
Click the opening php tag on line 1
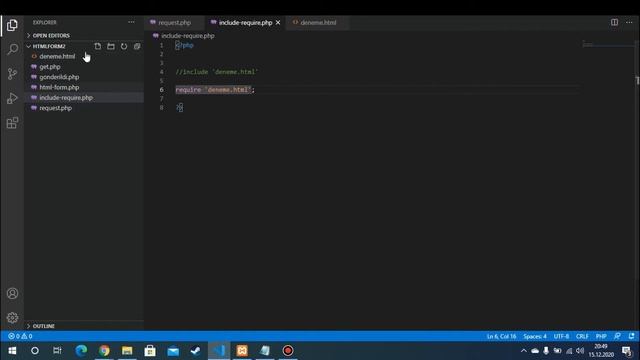tap(184, 45)
